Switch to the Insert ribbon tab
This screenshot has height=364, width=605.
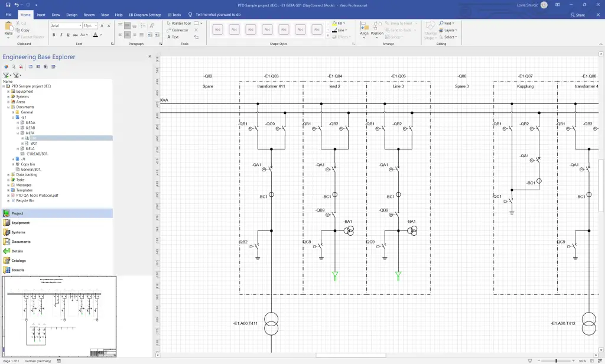[41, 14]
